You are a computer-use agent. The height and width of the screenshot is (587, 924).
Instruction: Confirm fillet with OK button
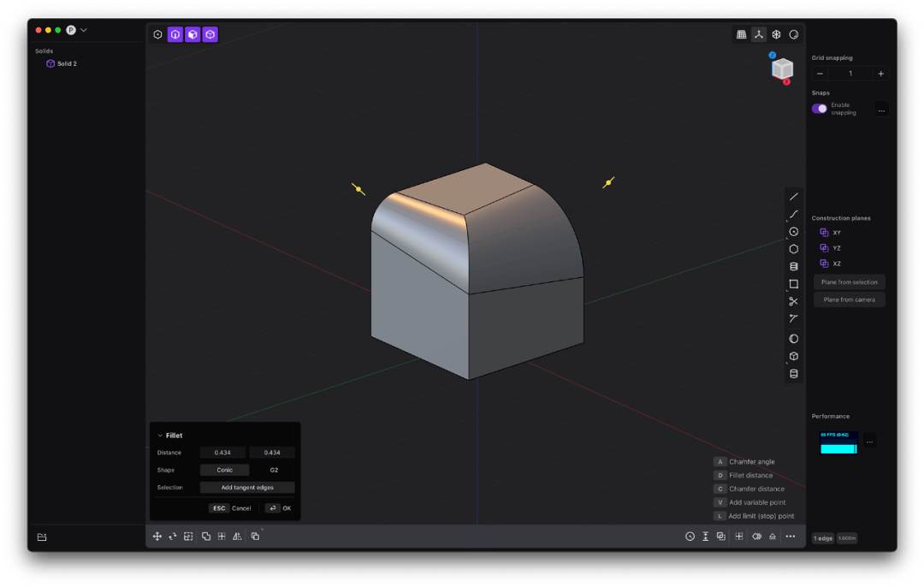click(280, 508)
